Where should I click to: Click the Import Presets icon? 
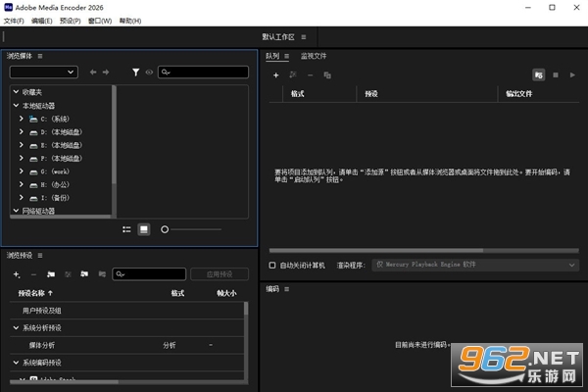point(84,274)
